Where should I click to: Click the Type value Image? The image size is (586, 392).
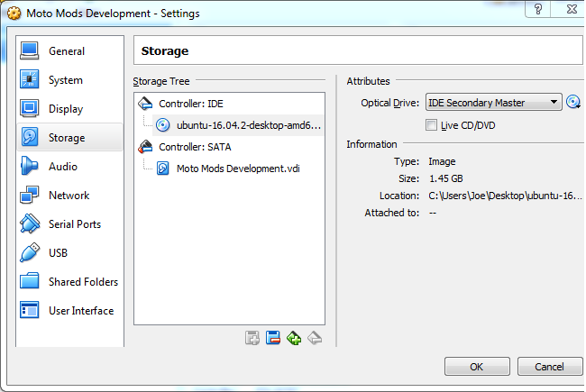[x=442, y=161]
